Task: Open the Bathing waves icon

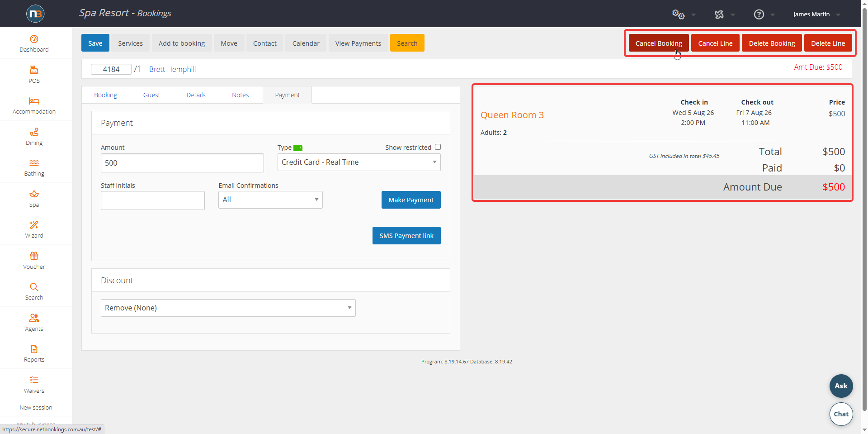Action: 34,163
